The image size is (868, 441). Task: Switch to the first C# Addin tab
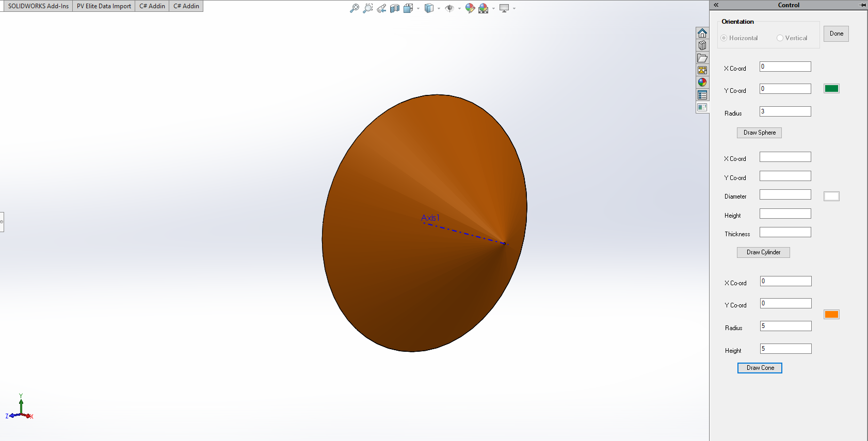[x=152, y=6]
